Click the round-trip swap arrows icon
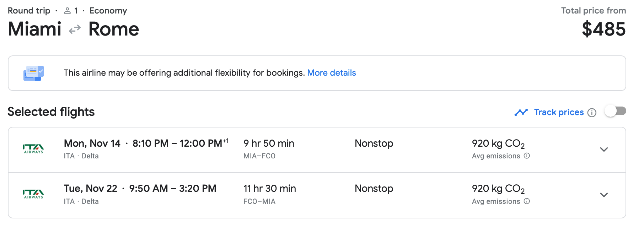 click(75, 29)
